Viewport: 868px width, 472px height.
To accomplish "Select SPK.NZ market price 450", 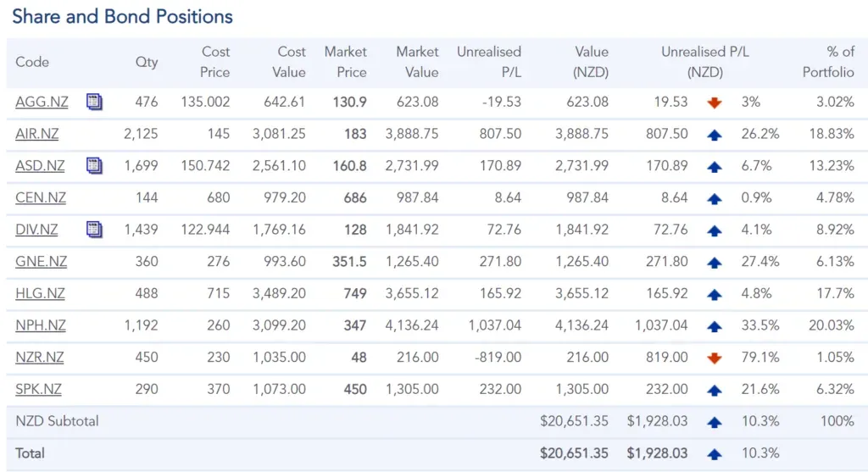I will (355, 390).
